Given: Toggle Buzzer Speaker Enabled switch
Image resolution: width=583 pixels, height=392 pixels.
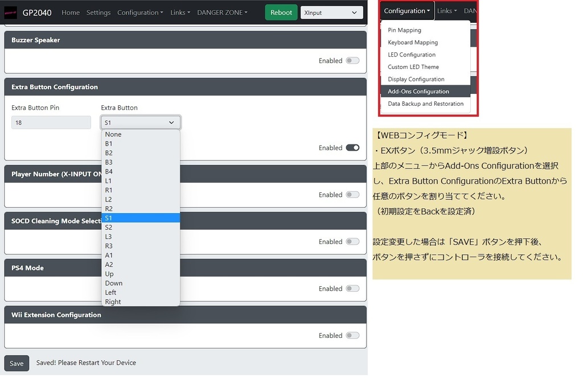Looking at the screenshot, I should click(x=352, y=60).
